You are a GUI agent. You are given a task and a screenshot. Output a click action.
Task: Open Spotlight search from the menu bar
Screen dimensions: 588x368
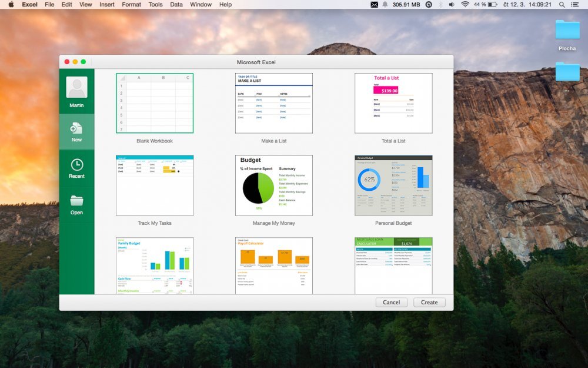point(562,4)
